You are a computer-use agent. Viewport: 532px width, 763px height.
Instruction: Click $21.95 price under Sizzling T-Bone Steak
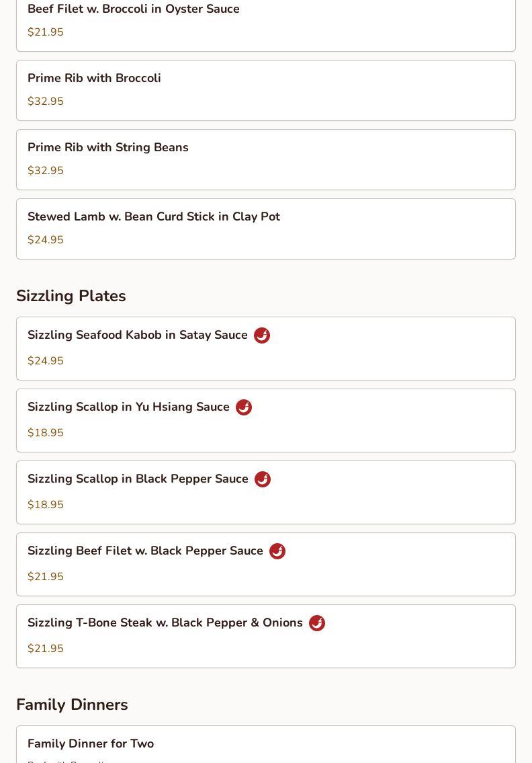pyautogui.click(x=46, y=649)
